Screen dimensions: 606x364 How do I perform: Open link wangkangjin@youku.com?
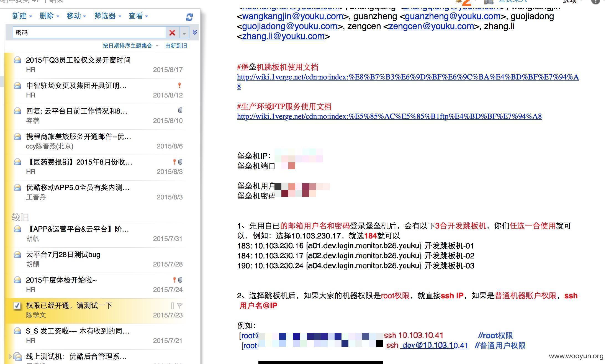(x=293, y=16)
